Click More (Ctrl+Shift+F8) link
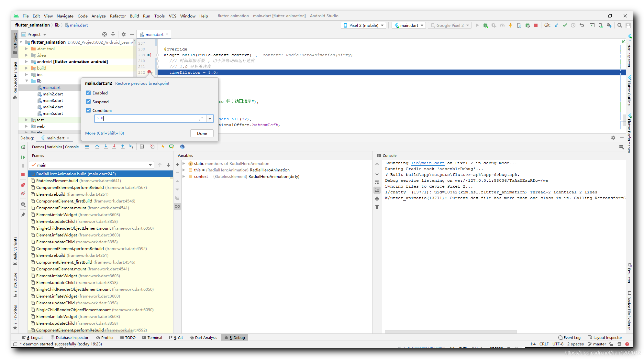Screen dimensions: 644x359 click(105, 133)
